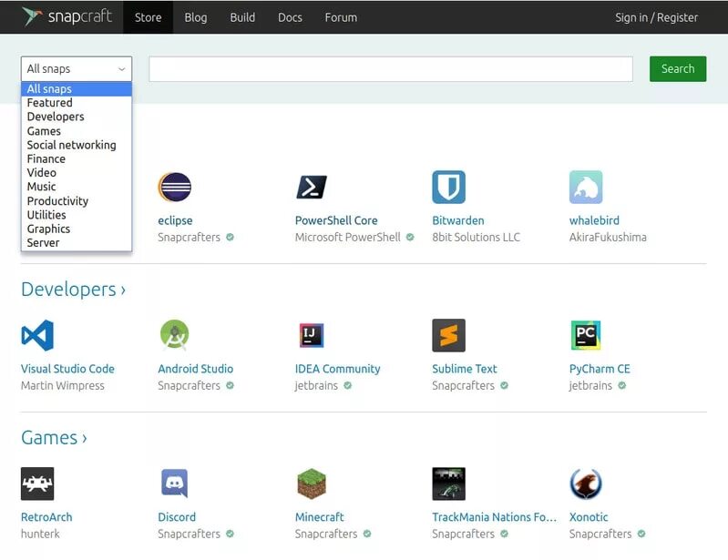Focus the snap search input field

[391, 68]
